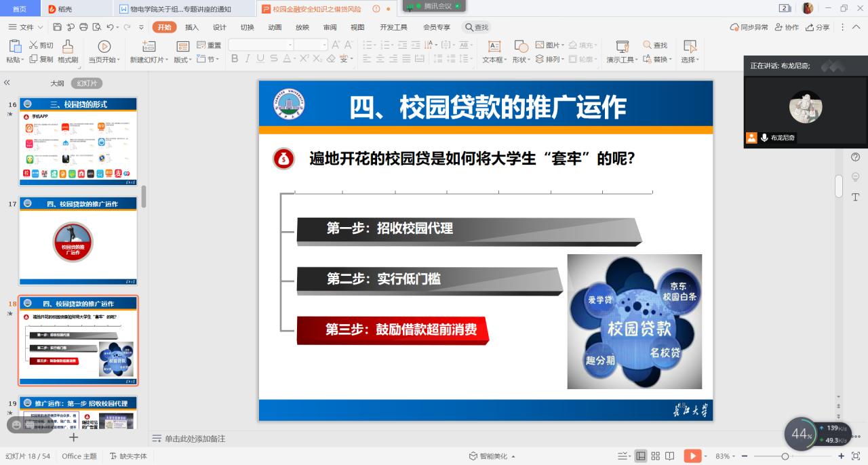Select slide 16 thumbnail in panel

[78, 142]
